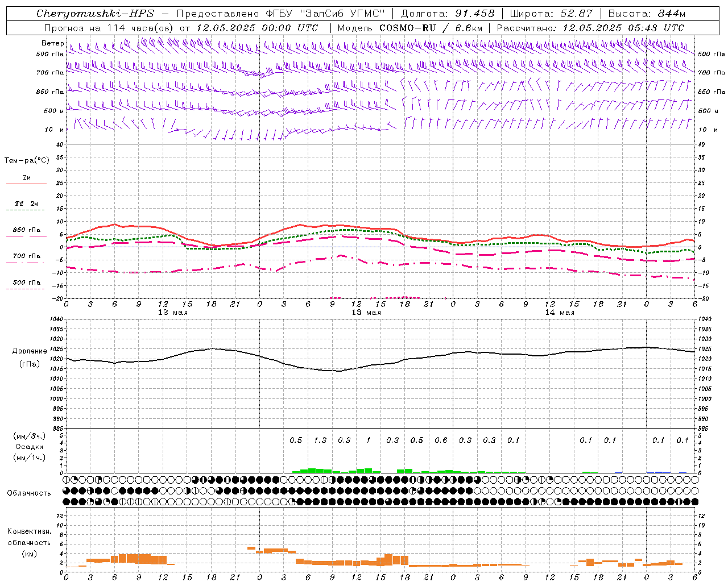Viewport: 728px width, 582px height.
Task: Click the 2м temperature legend entry
Action: point(27,177)
